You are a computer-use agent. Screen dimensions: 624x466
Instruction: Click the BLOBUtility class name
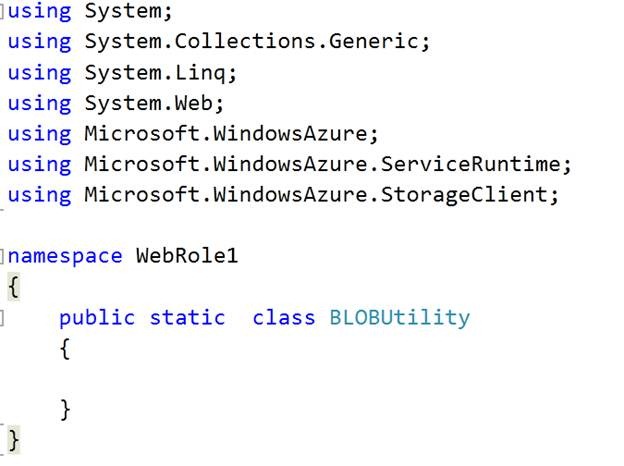[399, 318]
